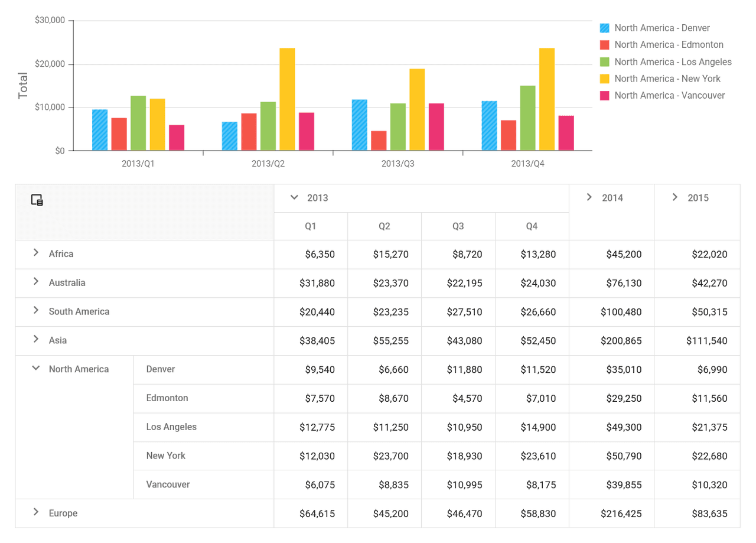
Task: Expand the Africa row
Action: pos(36,253)
